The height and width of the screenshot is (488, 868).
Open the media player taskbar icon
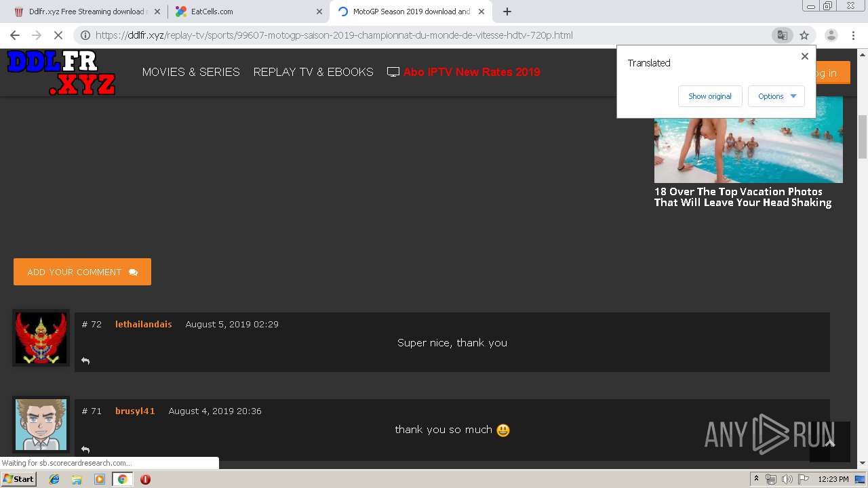click(100, 479)
